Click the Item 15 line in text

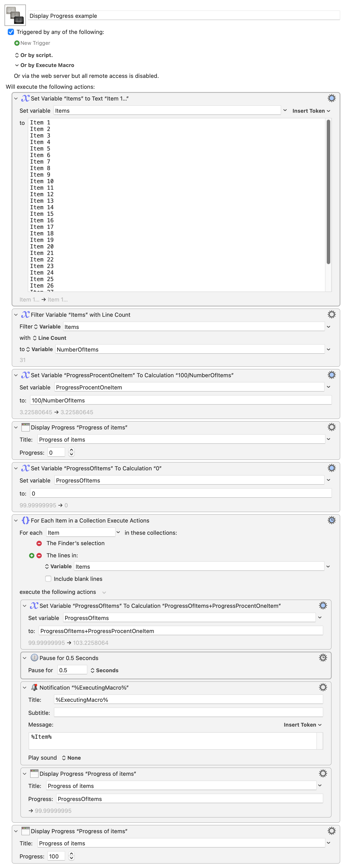pos(42,214)
